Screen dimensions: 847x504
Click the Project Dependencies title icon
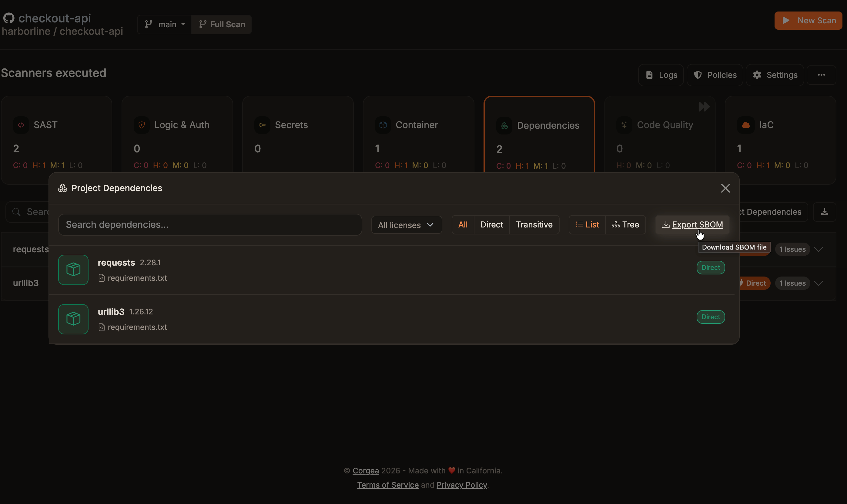(62, 188)
